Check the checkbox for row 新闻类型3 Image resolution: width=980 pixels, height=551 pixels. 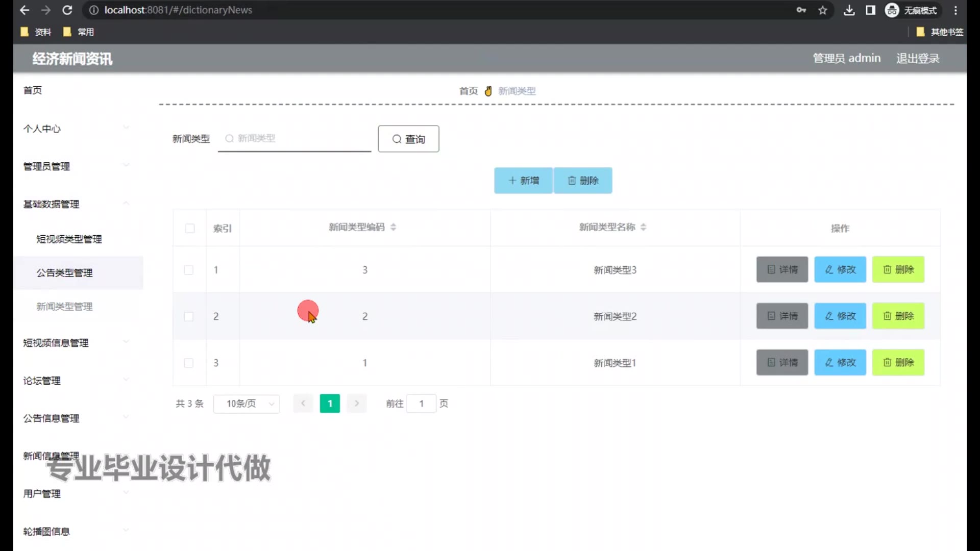pyautogui.click(x=189, y=270)
